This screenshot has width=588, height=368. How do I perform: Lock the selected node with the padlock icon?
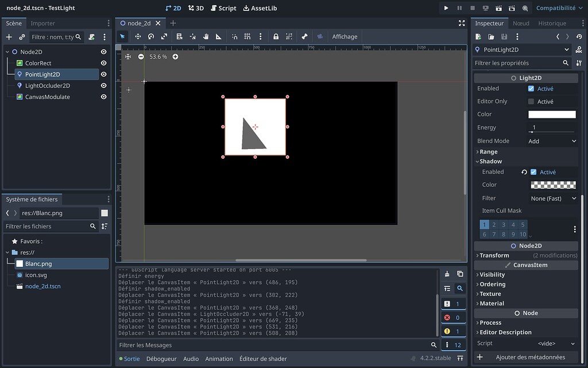(x=276, y=36)
